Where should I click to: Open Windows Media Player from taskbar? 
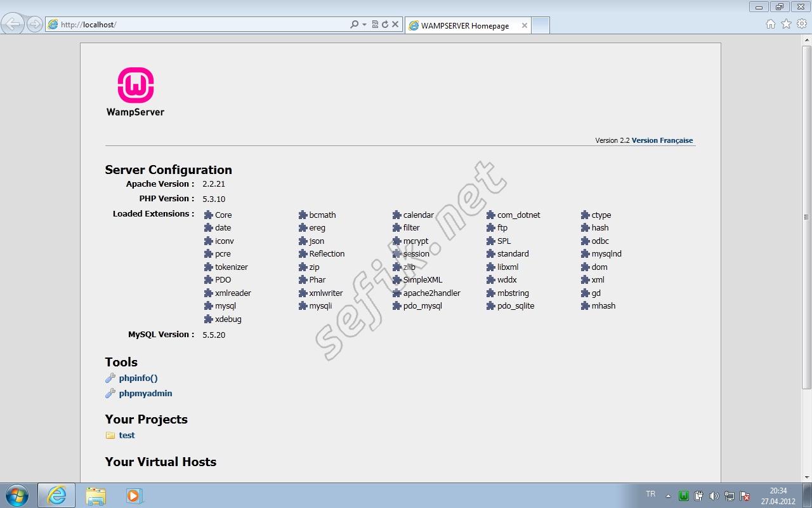(x=133, y=495)
